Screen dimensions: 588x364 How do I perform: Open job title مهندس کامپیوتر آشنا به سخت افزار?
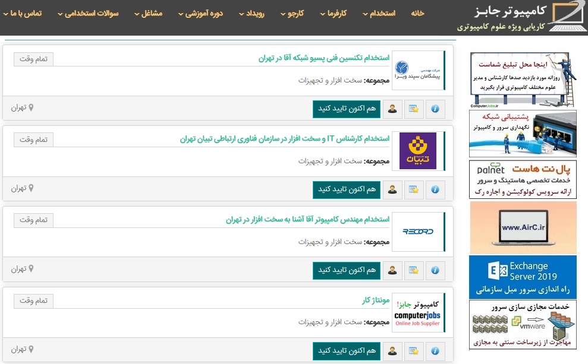coord(307,220)
